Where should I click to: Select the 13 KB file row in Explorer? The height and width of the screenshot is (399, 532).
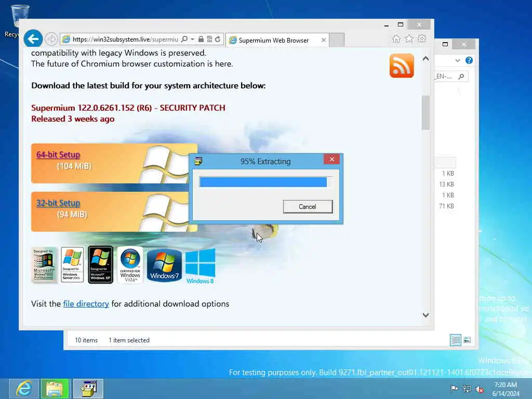tap(446, 184)
